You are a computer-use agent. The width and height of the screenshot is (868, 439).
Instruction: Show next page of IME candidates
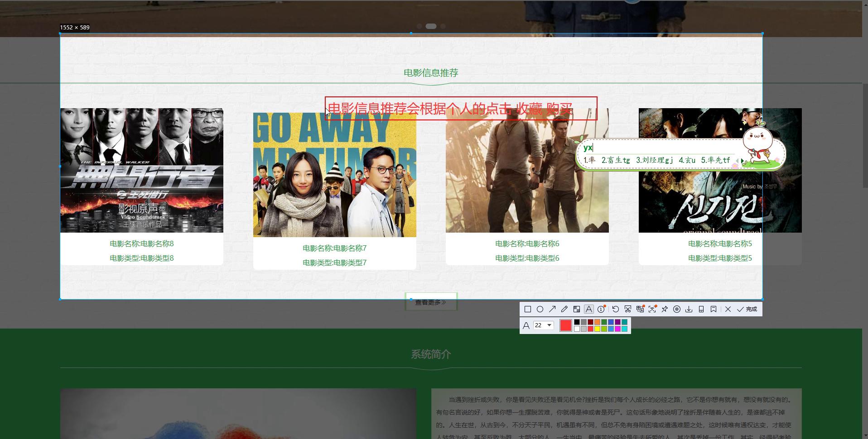742,160
